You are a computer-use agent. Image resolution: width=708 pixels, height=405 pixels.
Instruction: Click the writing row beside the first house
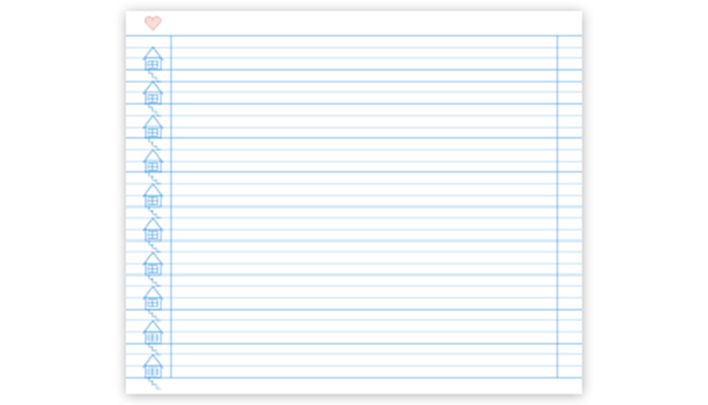coord(364,52)
